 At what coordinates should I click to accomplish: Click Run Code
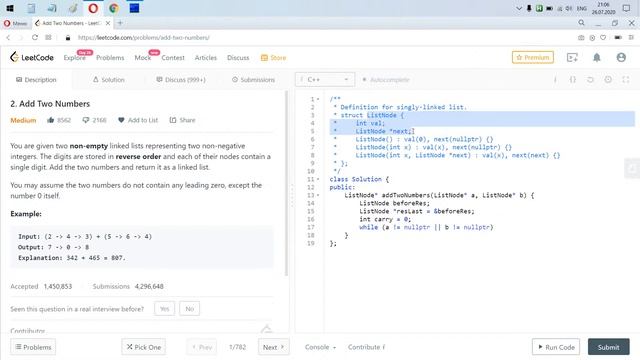pos(556,347)
